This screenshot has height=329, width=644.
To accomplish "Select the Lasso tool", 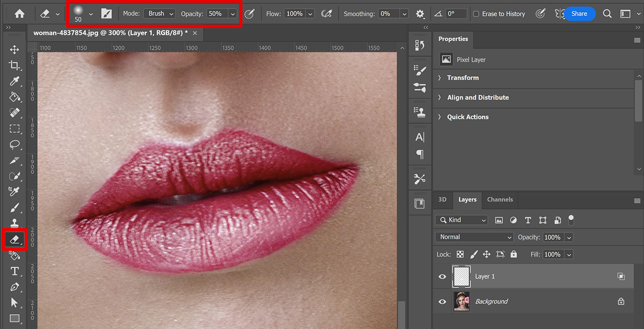I will pos(14,144).
